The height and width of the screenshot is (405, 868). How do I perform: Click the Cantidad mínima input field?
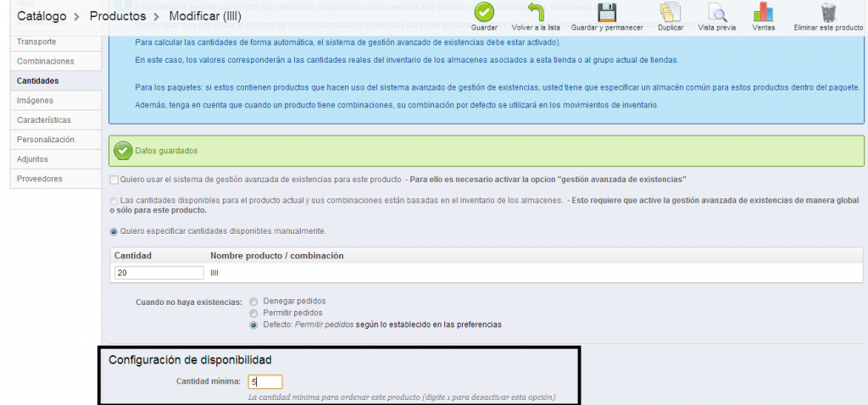click(265, 382)
